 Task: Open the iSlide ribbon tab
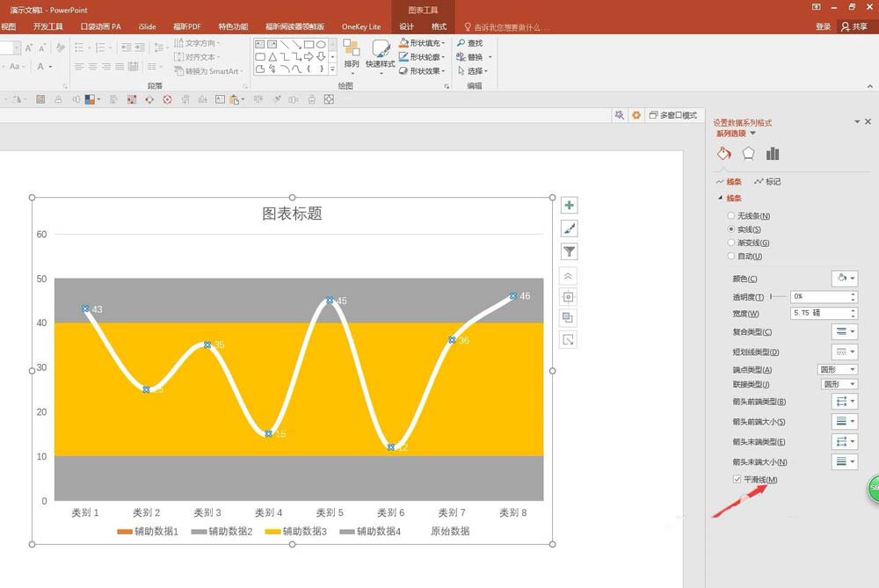point(147,26)
